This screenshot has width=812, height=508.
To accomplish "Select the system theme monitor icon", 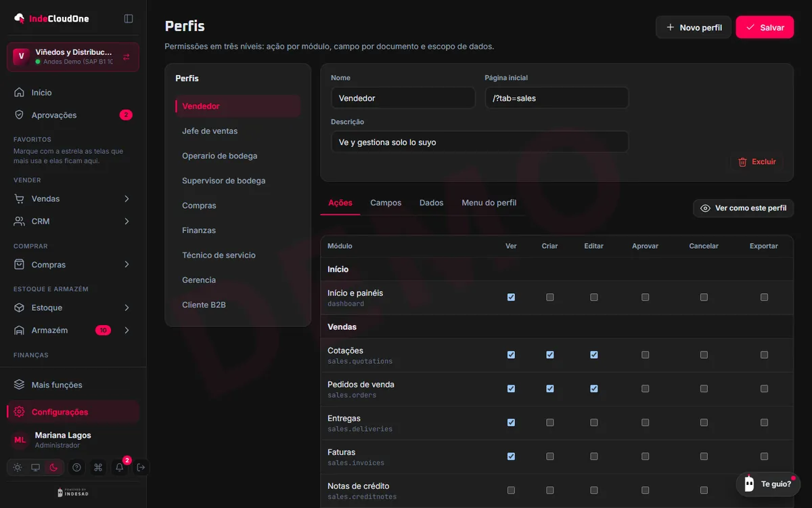I will (x=35, y=467).
